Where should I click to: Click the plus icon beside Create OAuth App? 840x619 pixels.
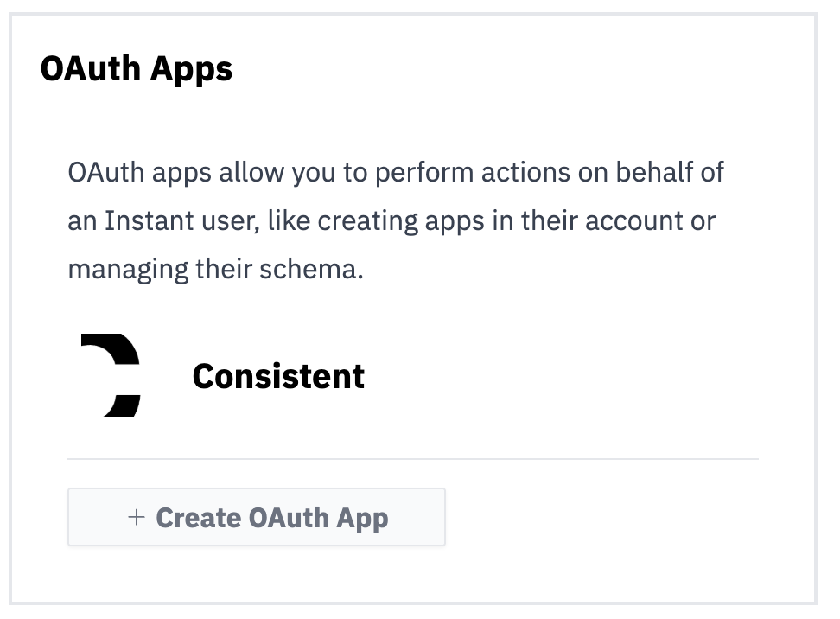click(136, 517)
